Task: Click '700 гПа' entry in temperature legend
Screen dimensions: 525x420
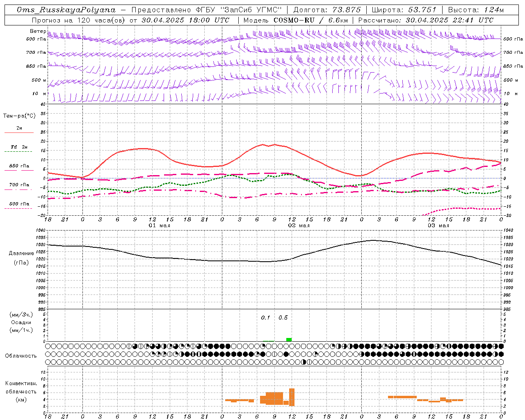Action: click(x=19, y=185)
